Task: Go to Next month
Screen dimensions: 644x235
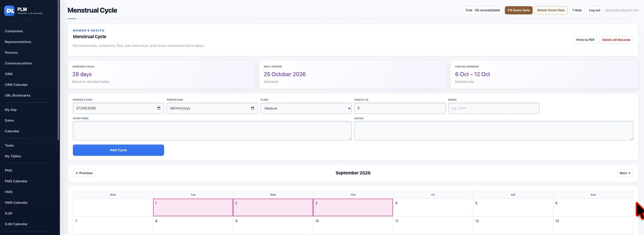Action: click(625, 173)
